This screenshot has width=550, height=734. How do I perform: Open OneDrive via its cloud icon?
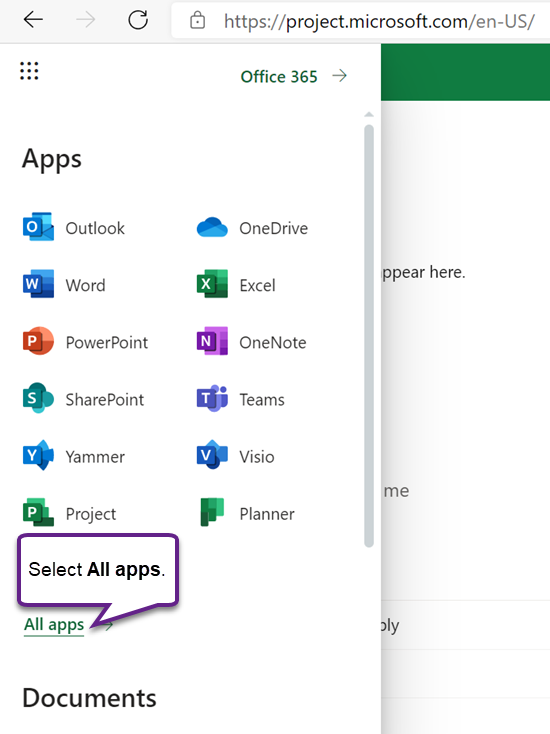click(212, 227)
